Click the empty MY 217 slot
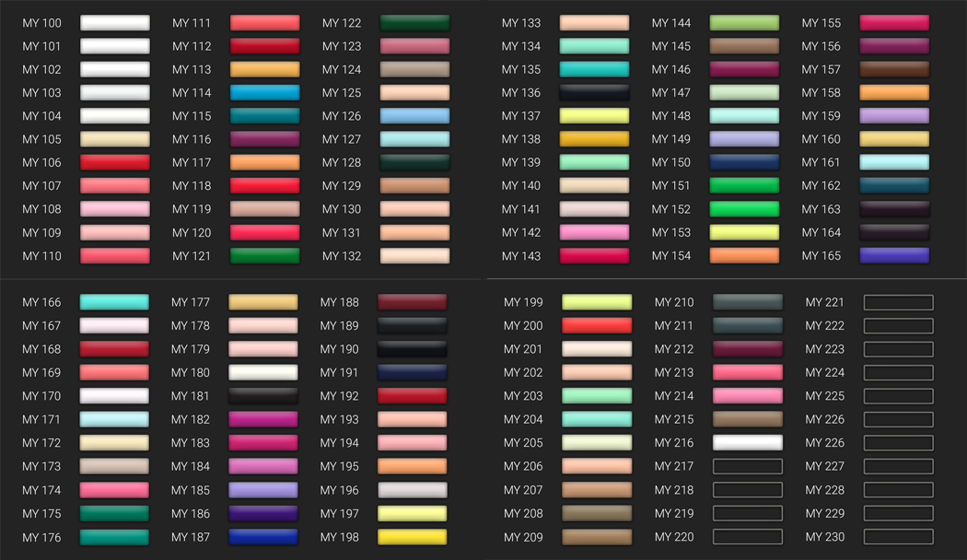The image size is (967, 560). point(748,466)
